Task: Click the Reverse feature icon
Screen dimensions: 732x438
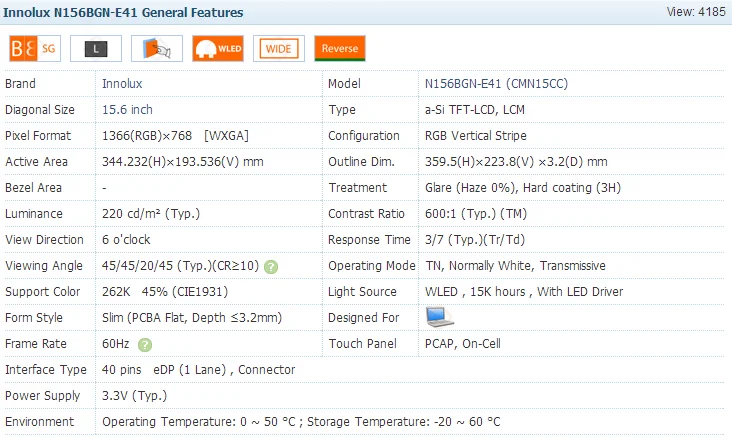Action: 340,49
